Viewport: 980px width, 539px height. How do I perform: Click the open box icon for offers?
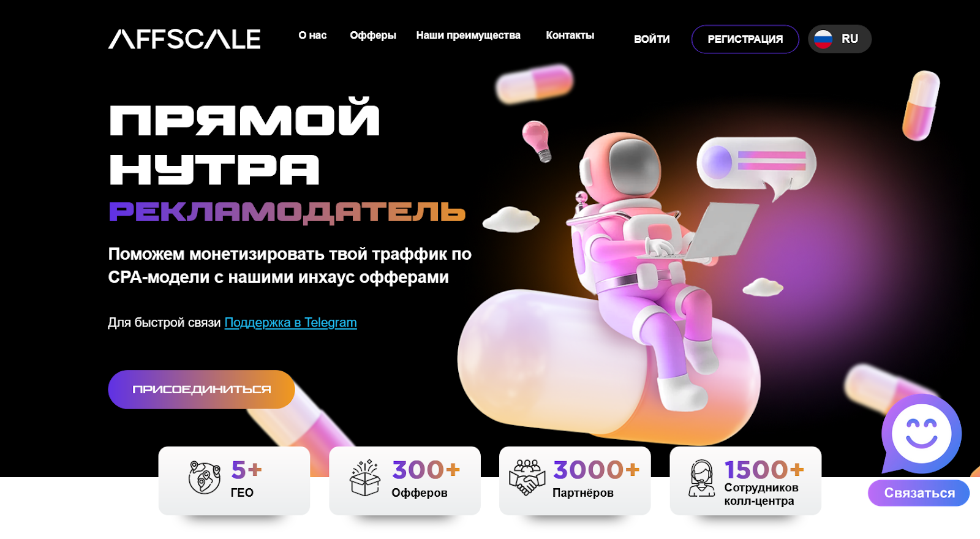(365, 478)
